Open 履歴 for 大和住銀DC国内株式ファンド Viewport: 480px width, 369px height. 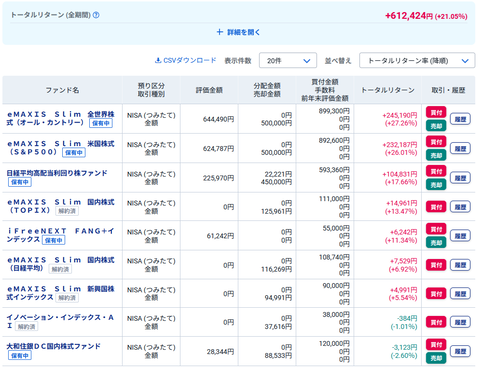pos(460,351)
